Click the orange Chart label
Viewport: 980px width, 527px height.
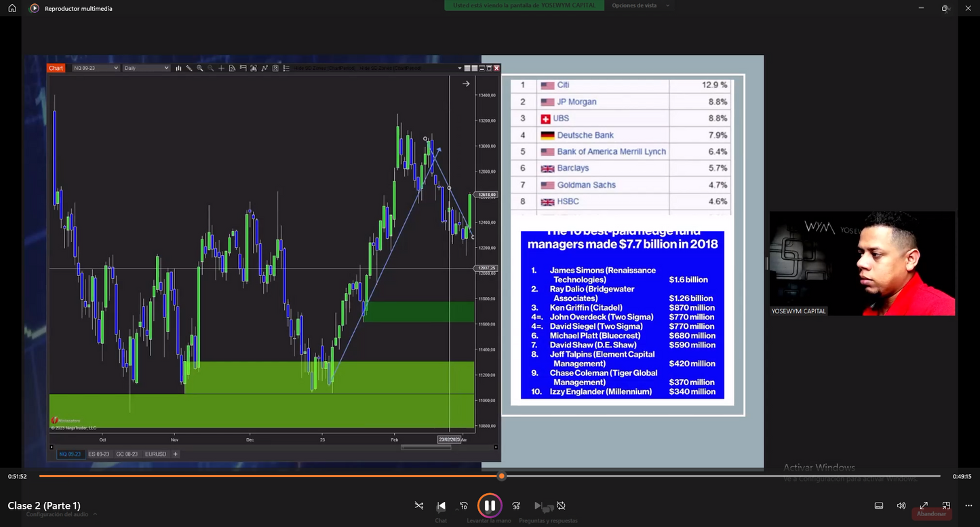click(x=56, y=68)
